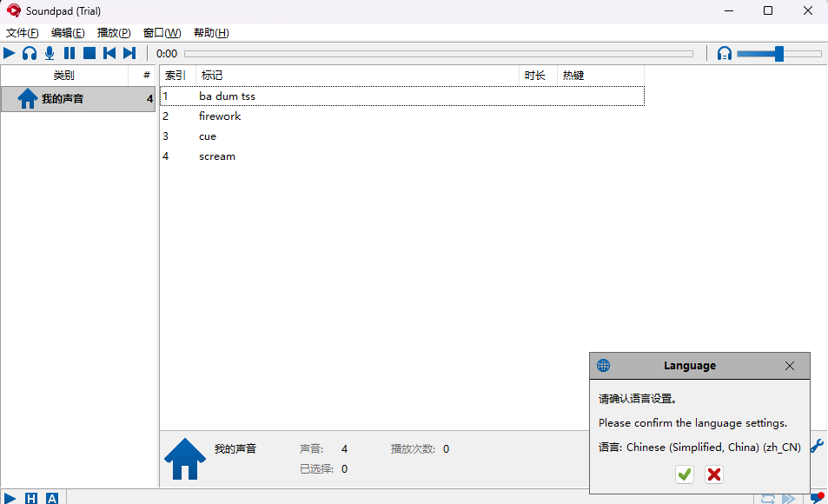The image size is (828, 504).
Task: Confirm language settings with the green checkmark
Action: coord(684,474)
